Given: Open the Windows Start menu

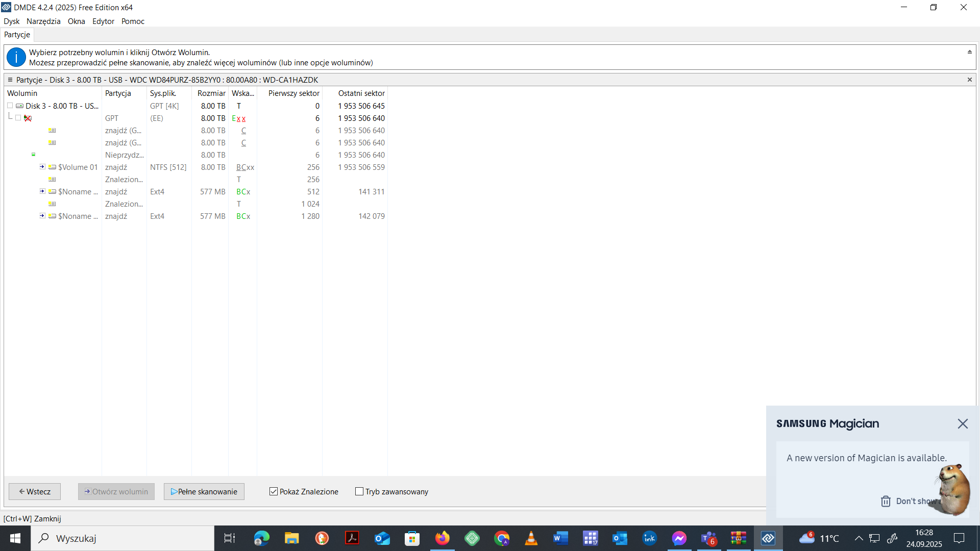Looking at the screenshot, I should [x=15, y=538].
